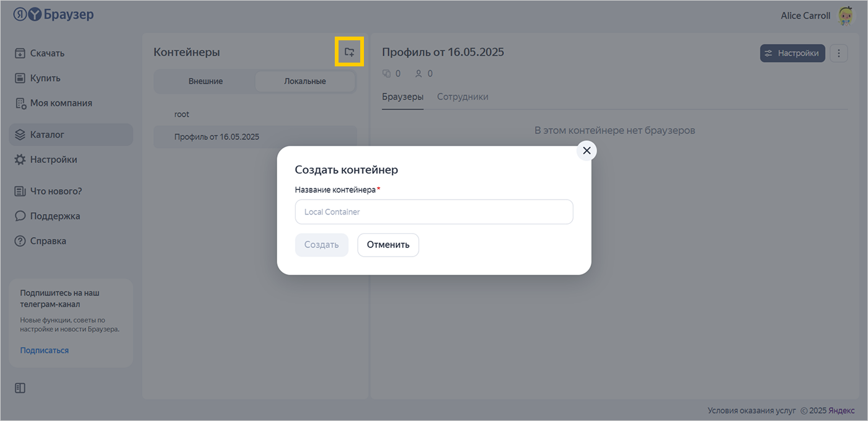
Task: Click the Yandex Browser logo
Action: pos(53,15)
